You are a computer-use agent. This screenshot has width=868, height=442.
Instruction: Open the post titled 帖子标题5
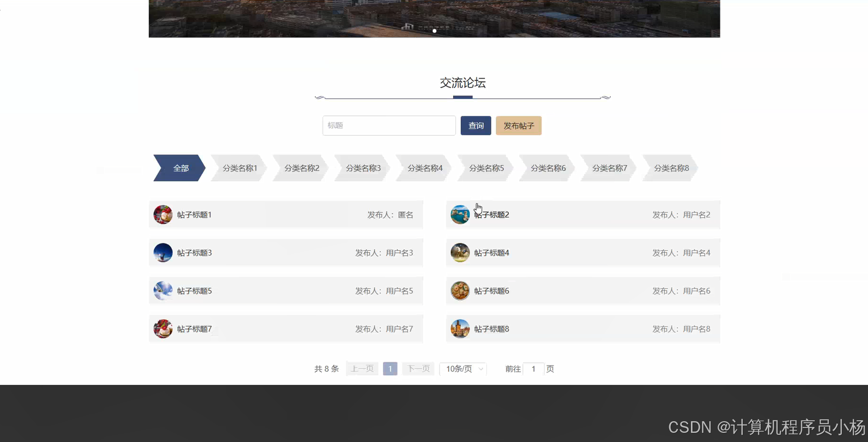(194, 291)
